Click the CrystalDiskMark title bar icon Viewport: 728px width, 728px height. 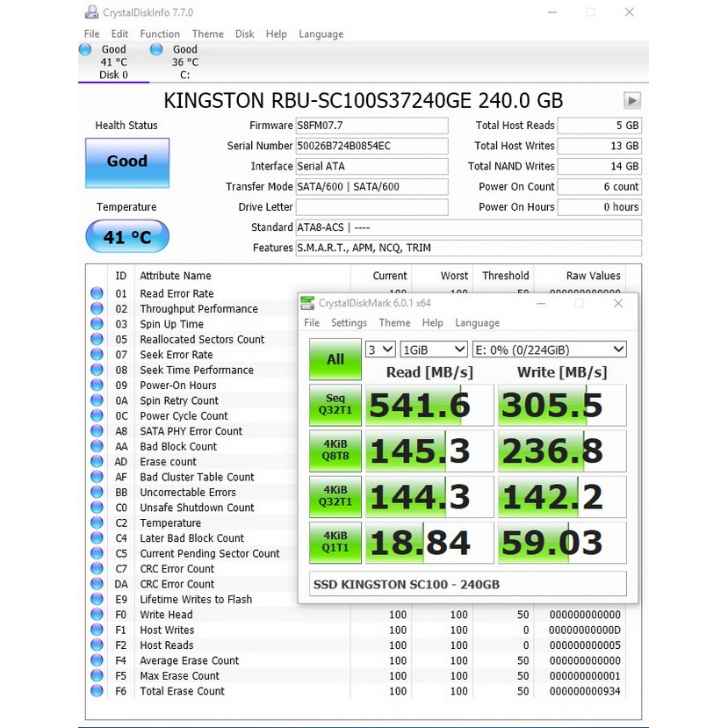(307, 302)
